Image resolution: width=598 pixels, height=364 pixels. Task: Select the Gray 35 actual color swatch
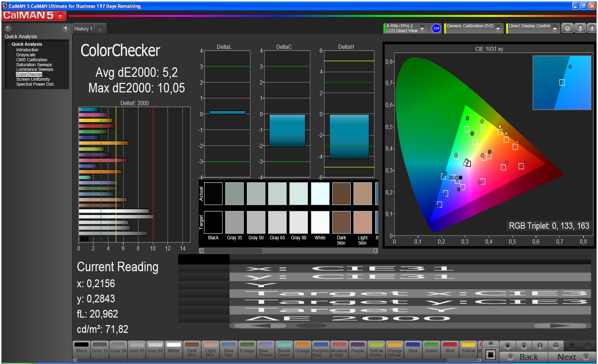coord(235,194)
